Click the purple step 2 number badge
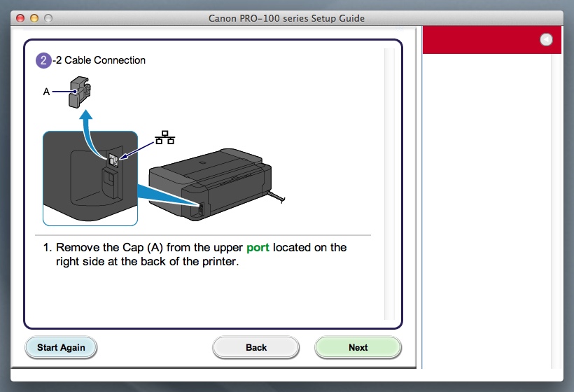Image resolution: width=574 pixels, height=392 pixels. click(x=43, y=60)
